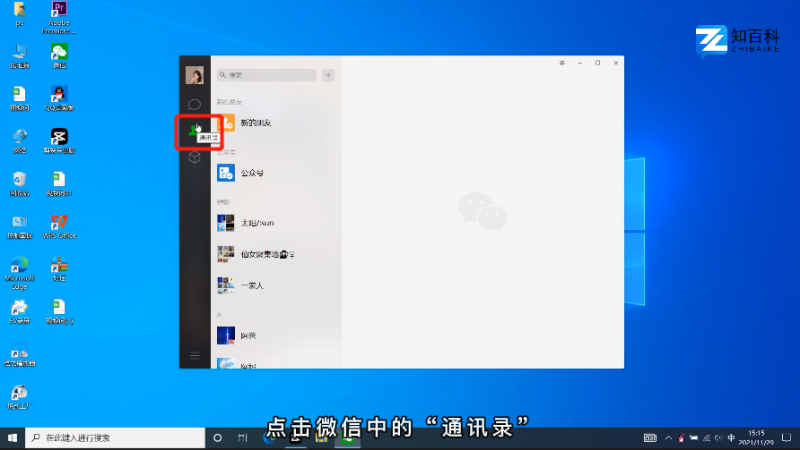Screen dimensions: 800x450
Task: Show hidden tray icons chevron
Action: 668,438
